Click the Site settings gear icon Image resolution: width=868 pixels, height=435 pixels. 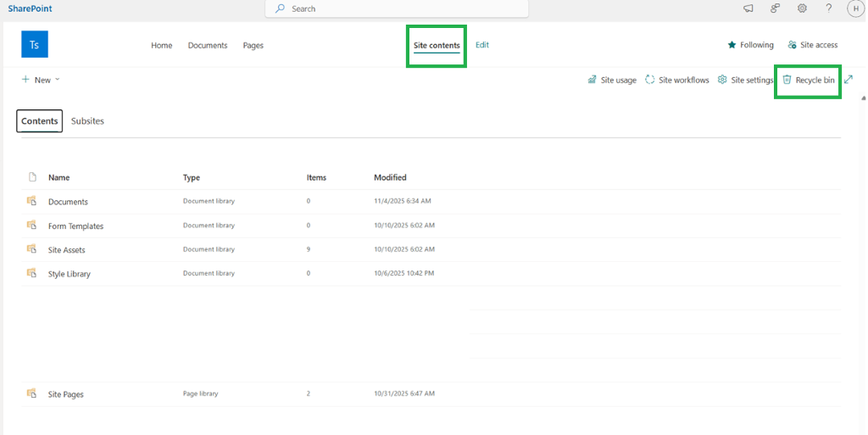[x=722, y=80]
